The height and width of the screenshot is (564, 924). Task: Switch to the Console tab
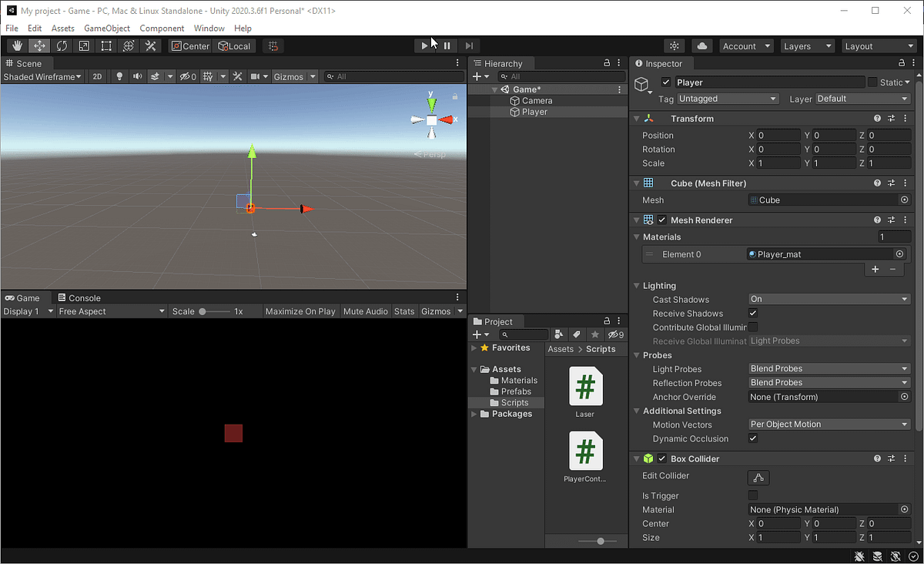pos(84,297)
